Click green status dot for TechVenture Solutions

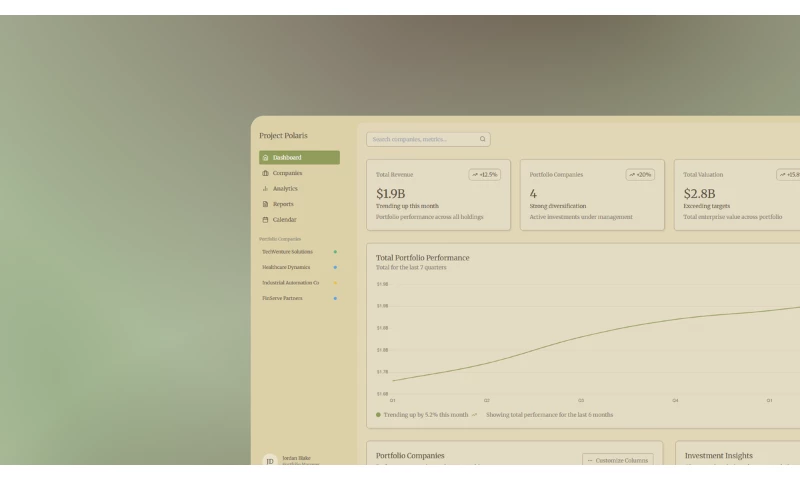click(x=335, y=252)
